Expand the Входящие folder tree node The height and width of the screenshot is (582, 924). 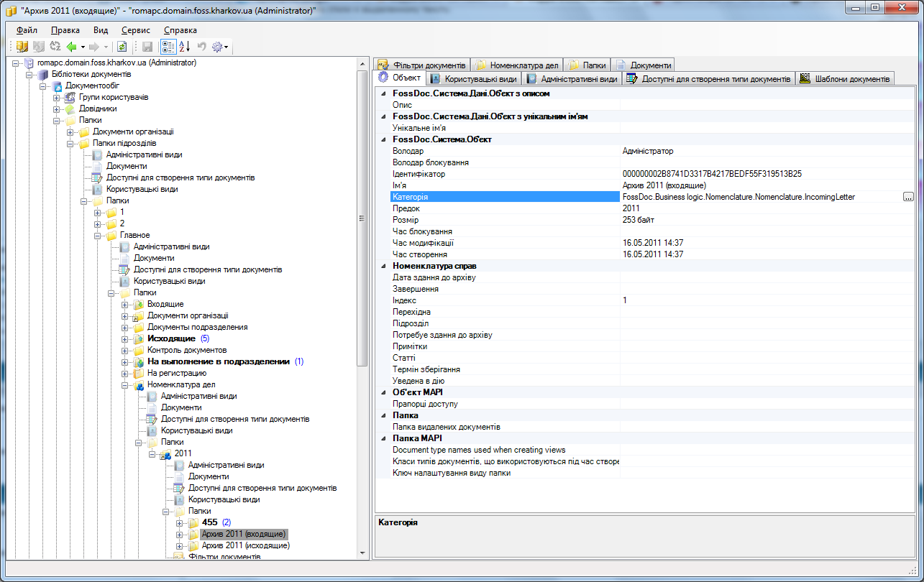[x=125, y=305]
